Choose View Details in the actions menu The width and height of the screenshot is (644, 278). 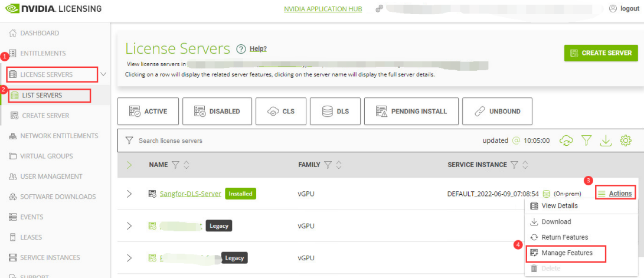click(559, 206)
